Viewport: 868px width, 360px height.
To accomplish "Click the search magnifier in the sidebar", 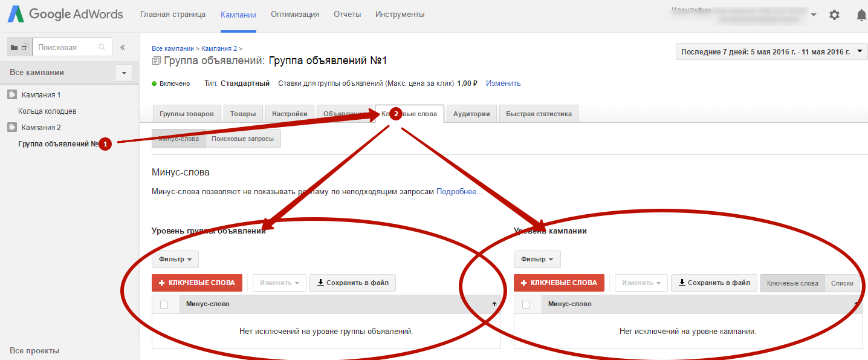I will tap(102, 47).
